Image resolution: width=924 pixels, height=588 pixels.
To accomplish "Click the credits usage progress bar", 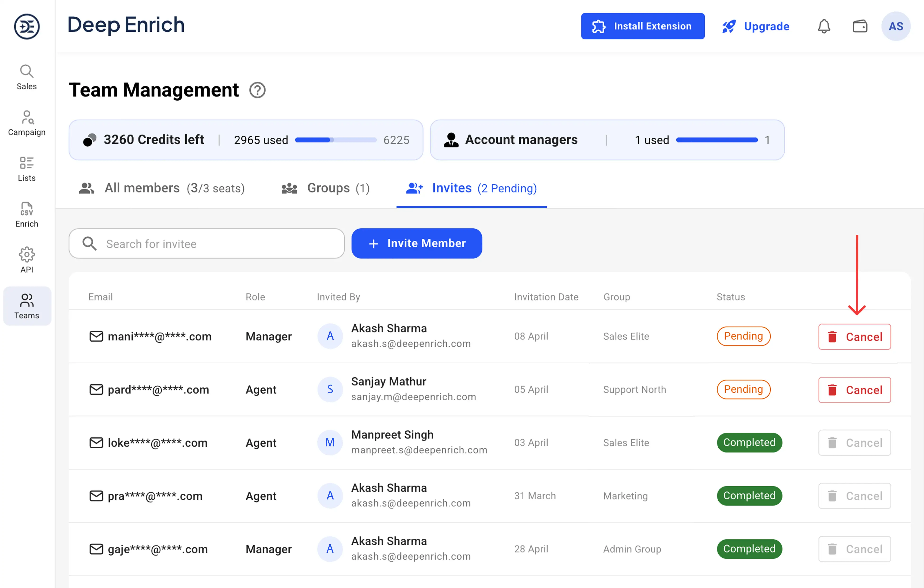I will click(x=336, y=140).
